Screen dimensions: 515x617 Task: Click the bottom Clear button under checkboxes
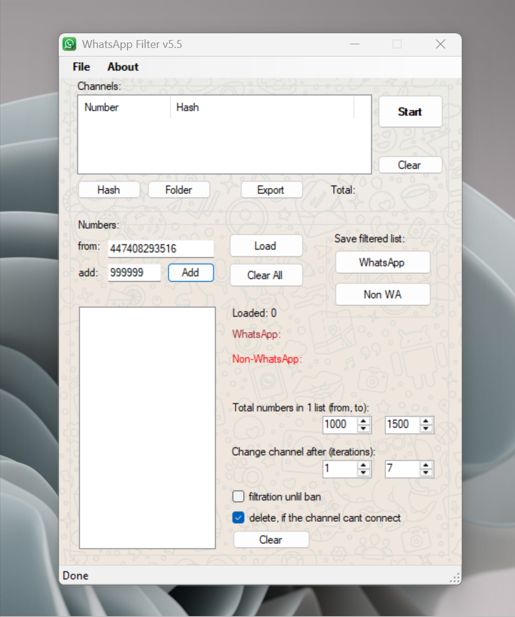click(x=271, y=539)
